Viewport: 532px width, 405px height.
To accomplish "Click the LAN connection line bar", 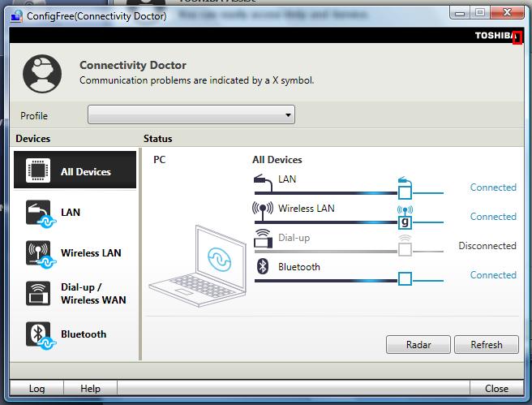I will [326, 193].
